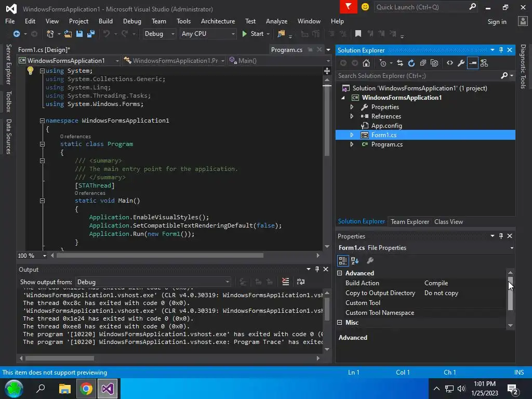This screenshot has width=532, height=399.
Task: Expand the Properties node in Solution Explorer
Action: pos(352,107)
